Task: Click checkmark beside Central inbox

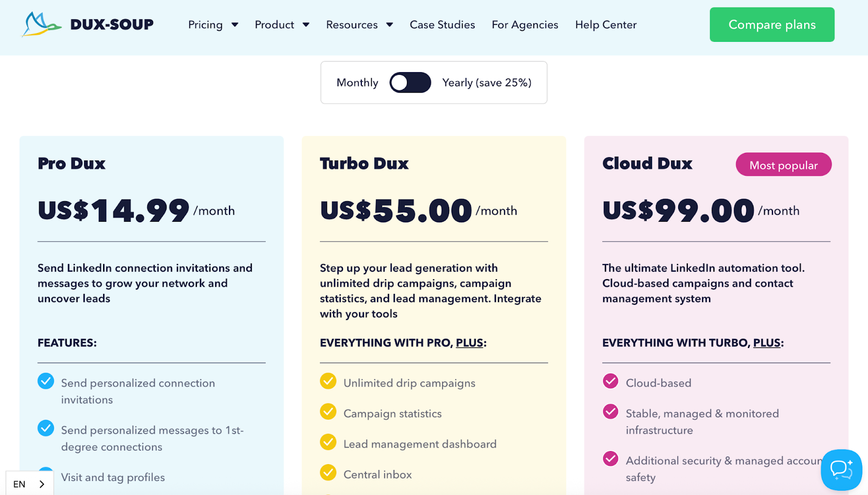Action: [328, 473]
